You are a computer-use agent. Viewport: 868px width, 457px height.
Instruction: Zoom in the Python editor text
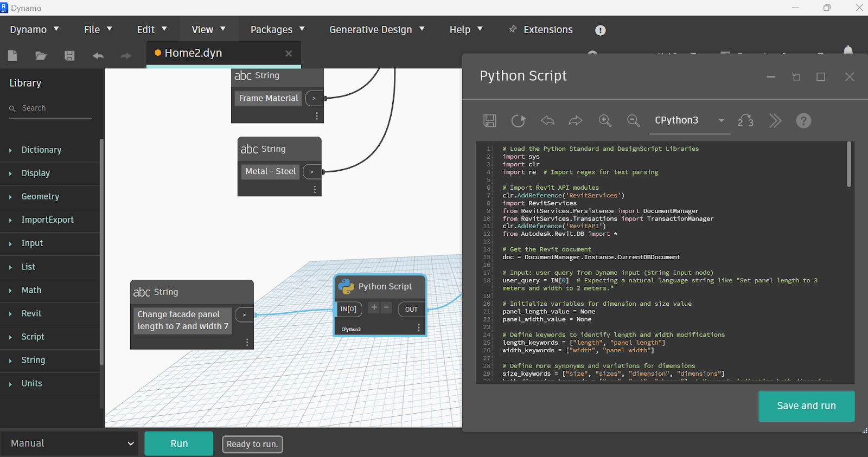[605, 120]
